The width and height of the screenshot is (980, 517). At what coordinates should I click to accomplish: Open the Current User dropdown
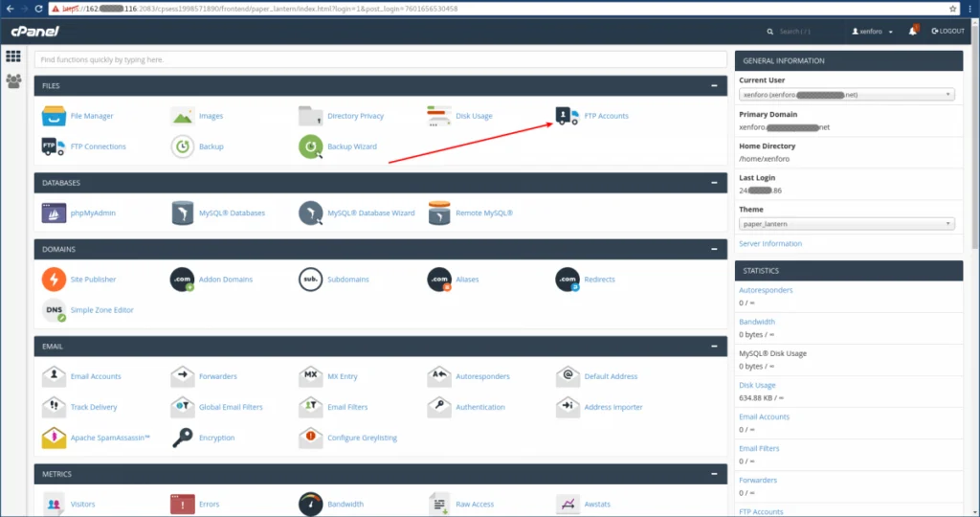point(847,95)
